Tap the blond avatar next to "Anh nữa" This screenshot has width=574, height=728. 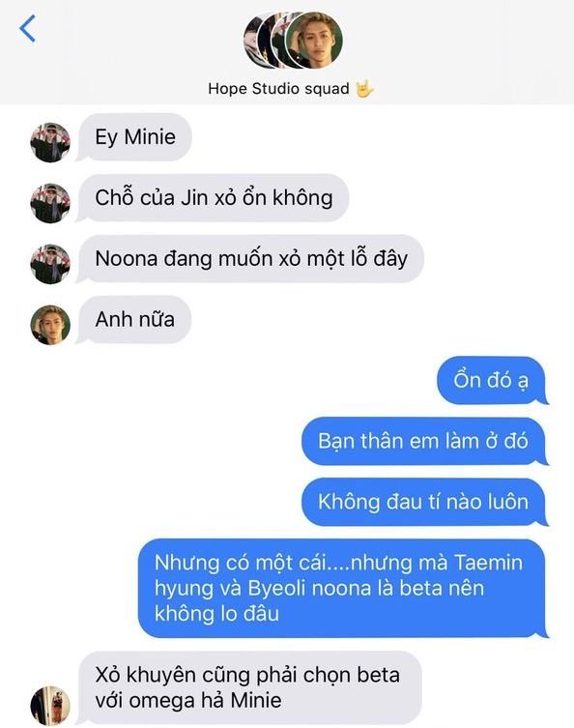50,325
